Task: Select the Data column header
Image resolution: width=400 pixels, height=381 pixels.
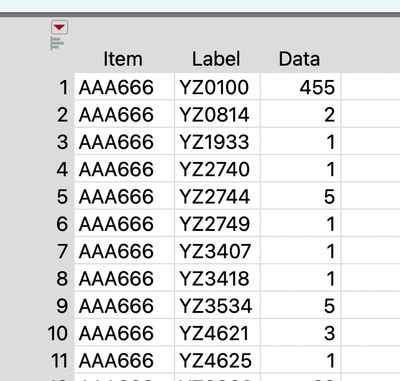Action: (x=299, y=59)
